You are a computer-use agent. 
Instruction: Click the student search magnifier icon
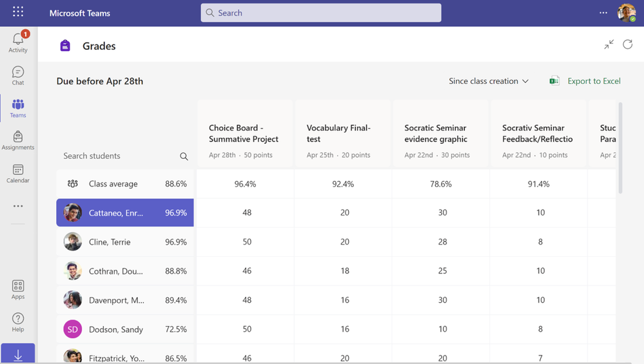coord(184,156)
